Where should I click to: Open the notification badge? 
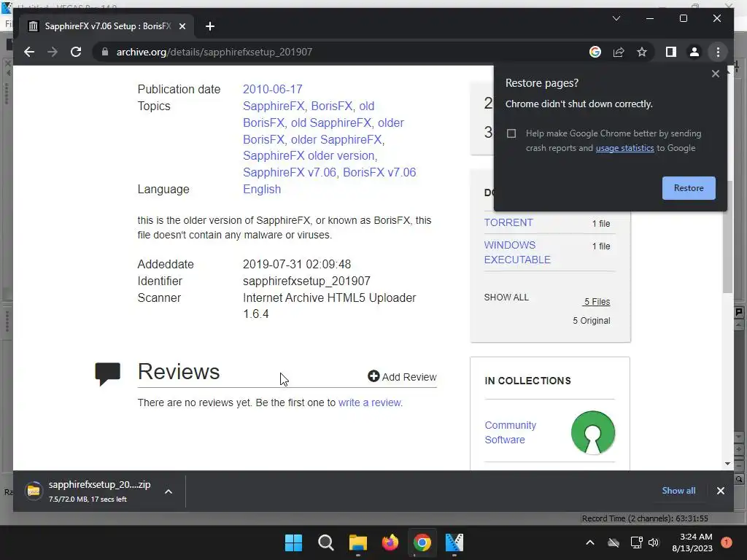pyautogui.click(x=727, y=542)
